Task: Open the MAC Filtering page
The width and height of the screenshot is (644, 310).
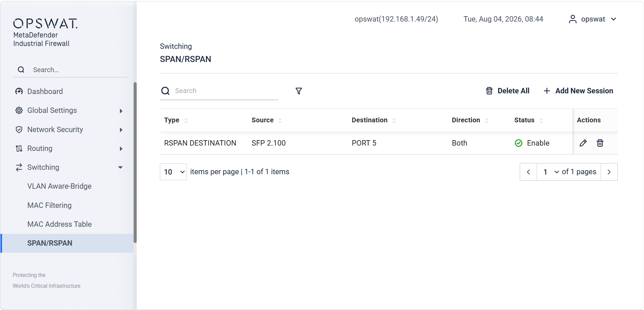Action: (49, 206)
